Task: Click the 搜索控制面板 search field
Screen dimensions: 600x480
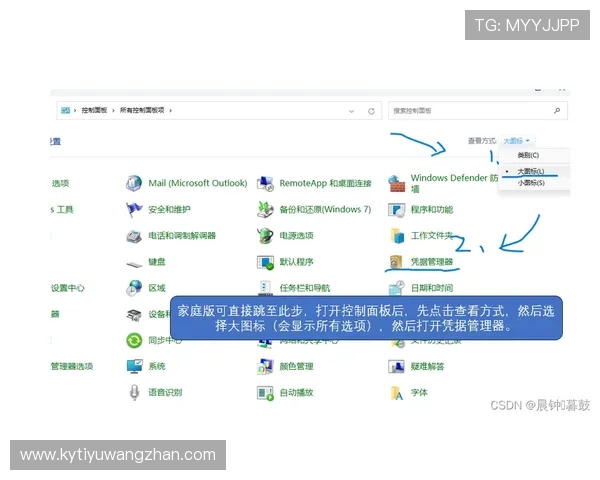Action: [478, 111]
